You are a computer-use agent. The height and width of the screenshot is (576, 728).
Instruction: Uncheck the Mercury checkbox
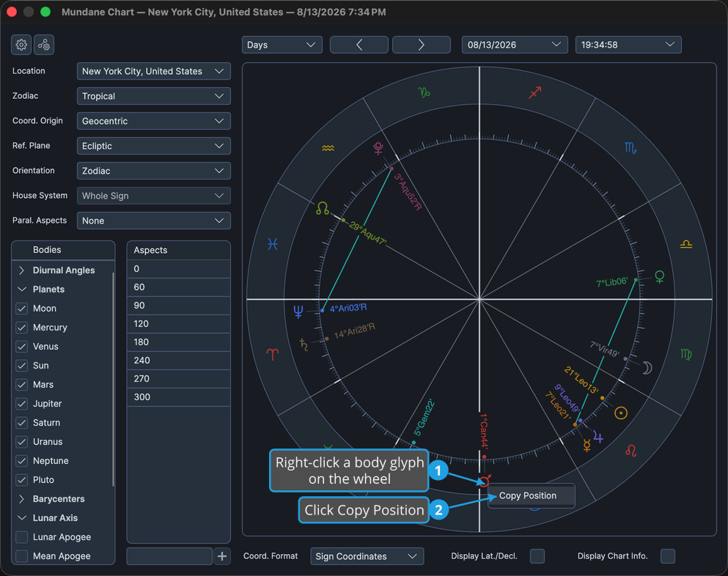pos(21,328)
